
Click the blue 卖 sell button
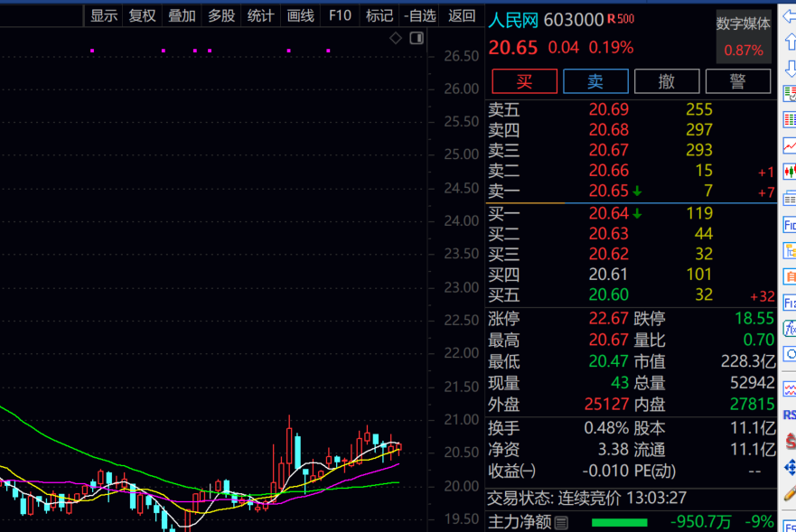coord(595,81)
